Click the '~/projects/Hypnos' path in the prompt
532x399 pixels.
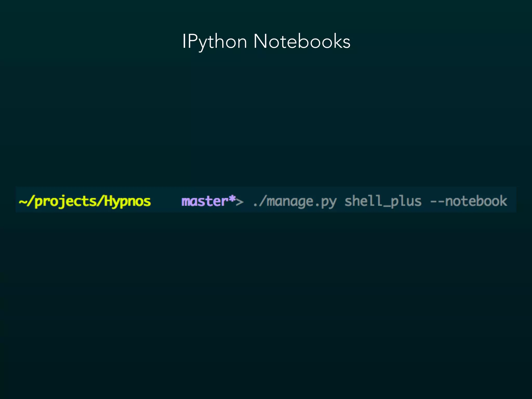(x=85, y=201)
